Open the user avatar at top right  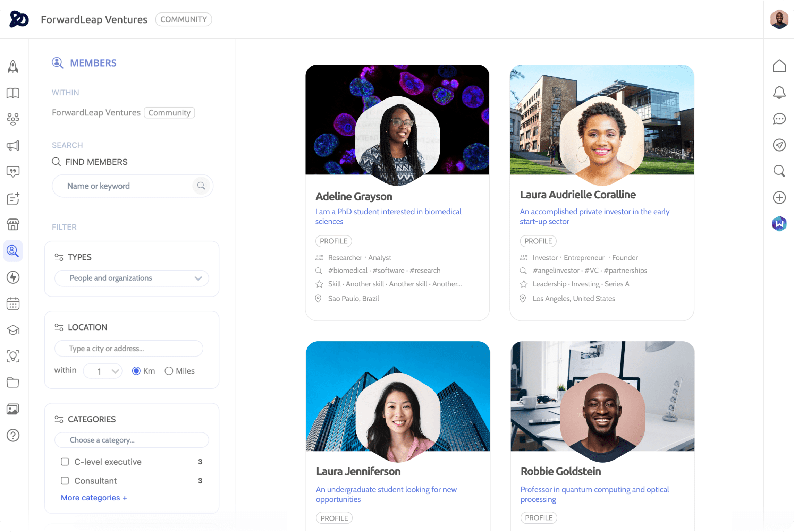[x=779, y=19]
